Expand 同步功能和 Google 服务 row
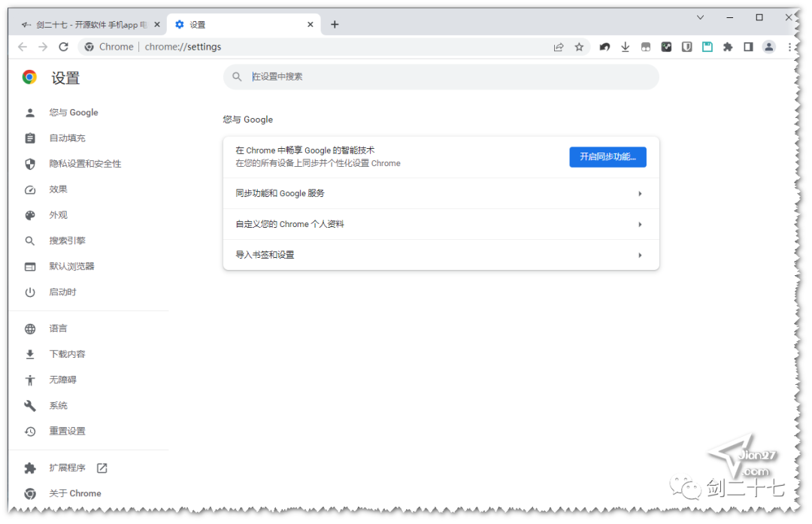This screenshot has height=524, width=812. click(x=441, y=194)
